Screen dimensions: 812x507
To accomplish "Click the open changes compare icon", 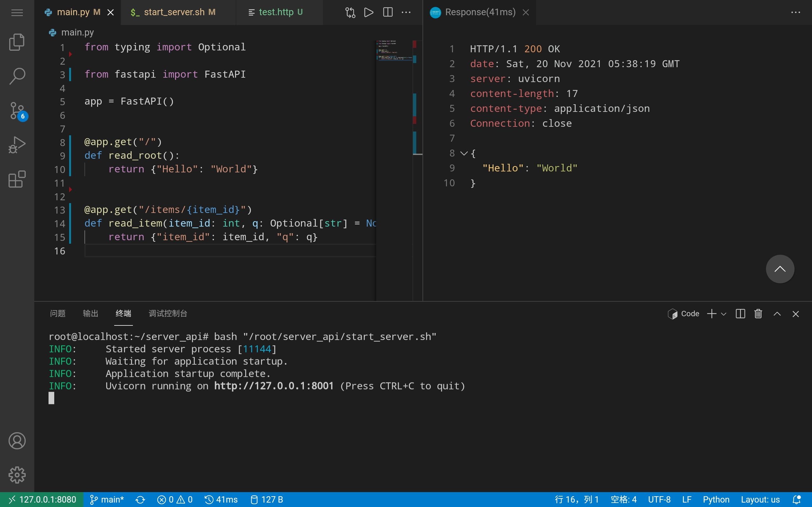I will pos(350,12).
